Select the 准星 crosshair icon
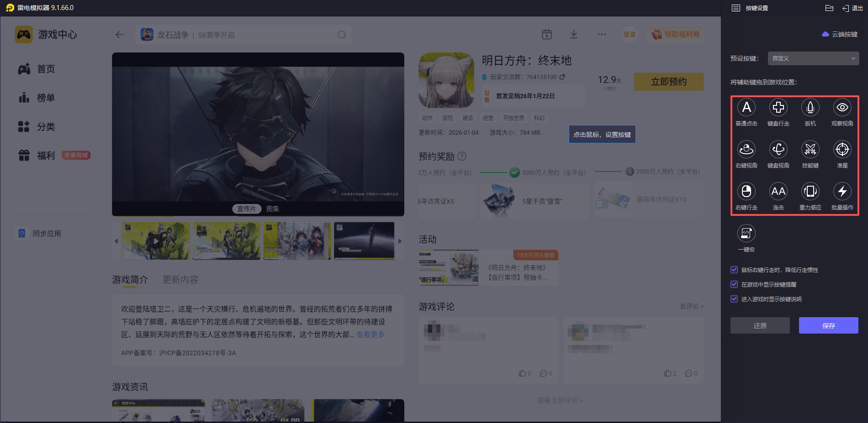The width and height of the screenshot is (868, 423). coord(842,149)
